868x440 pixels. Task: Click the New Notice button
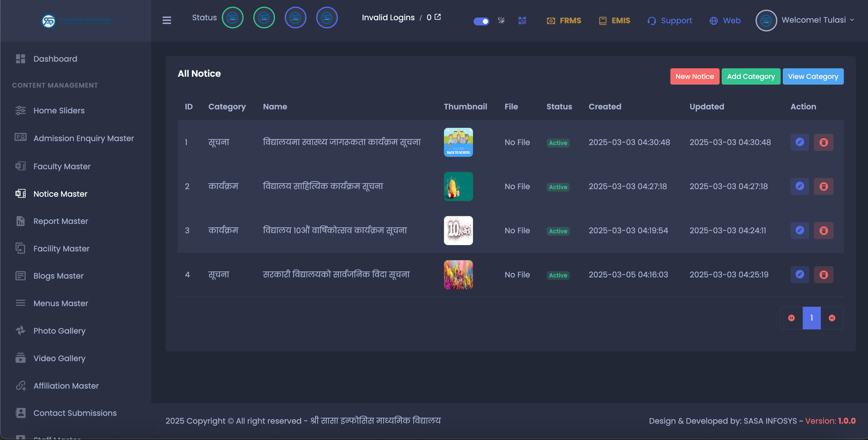coord(694,76)
